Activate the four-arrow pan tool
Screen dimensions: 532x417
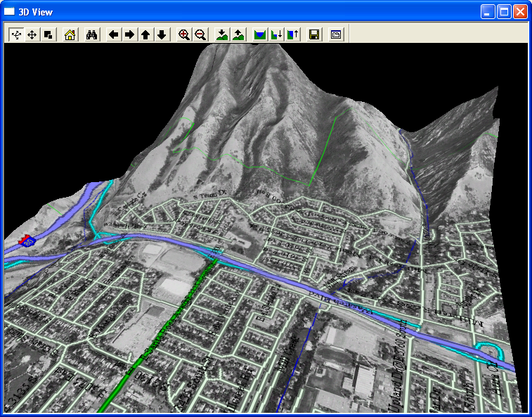tap(32, 34)
